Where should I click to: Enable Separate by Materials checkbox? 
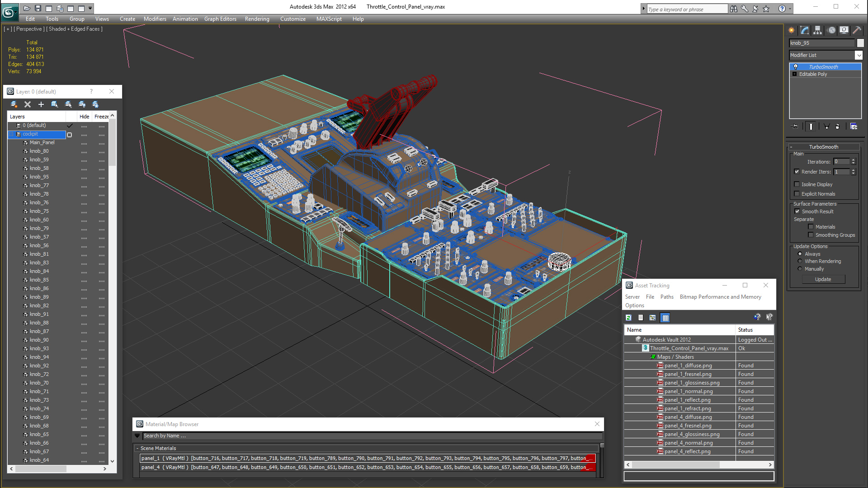coord(811,227)
